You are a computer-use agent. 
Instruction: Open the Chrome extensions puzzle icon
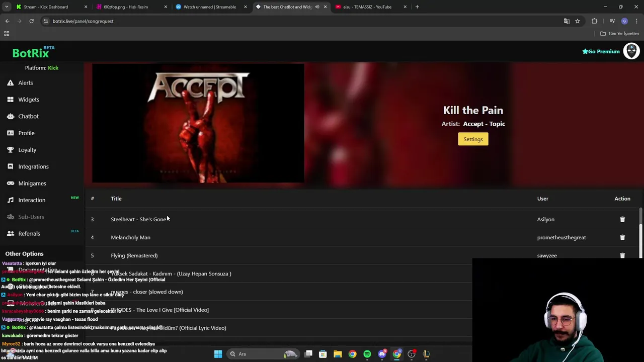[595, 21]
